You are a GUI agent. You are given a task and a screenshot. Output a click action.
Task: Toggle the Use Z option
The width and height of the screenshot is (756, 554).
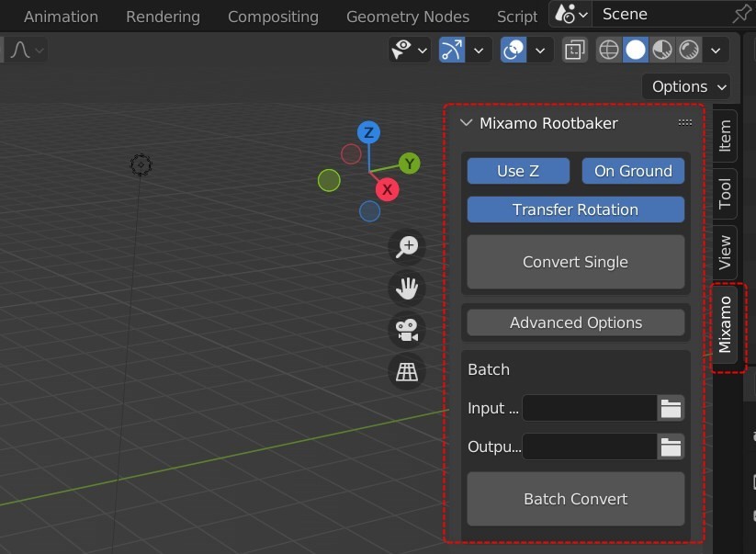pyautogui.click(x=518, y=171)
